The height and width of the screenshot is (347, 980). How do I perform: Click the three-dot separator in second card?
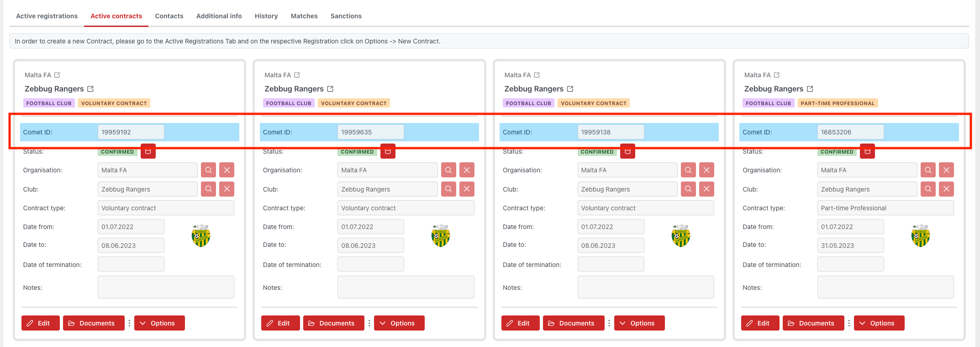coord(369,323)
